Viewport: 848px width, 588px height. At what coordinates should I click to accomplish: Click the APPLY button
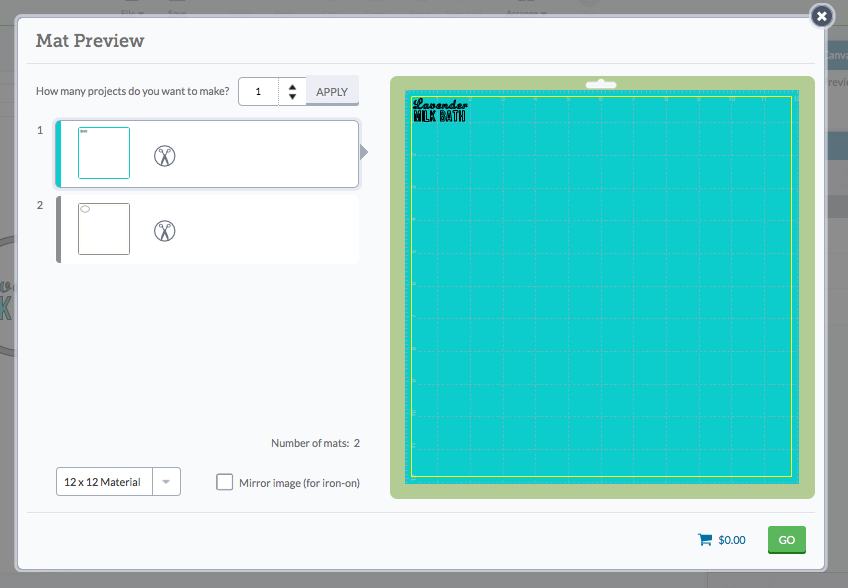[x=332, y=91]
